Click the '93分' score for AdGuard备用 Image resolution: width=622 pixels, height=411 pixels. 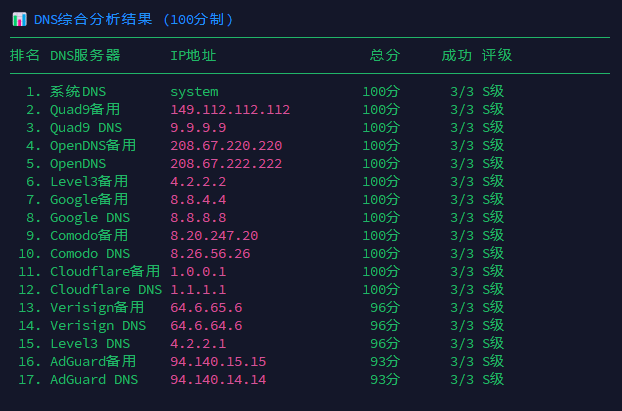click(x=385, y=362)
